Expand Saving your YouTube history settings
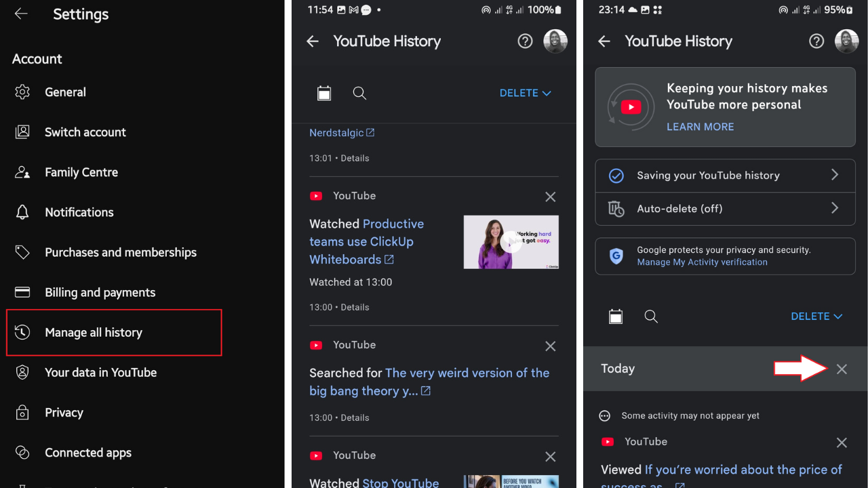 click(725, 175)
